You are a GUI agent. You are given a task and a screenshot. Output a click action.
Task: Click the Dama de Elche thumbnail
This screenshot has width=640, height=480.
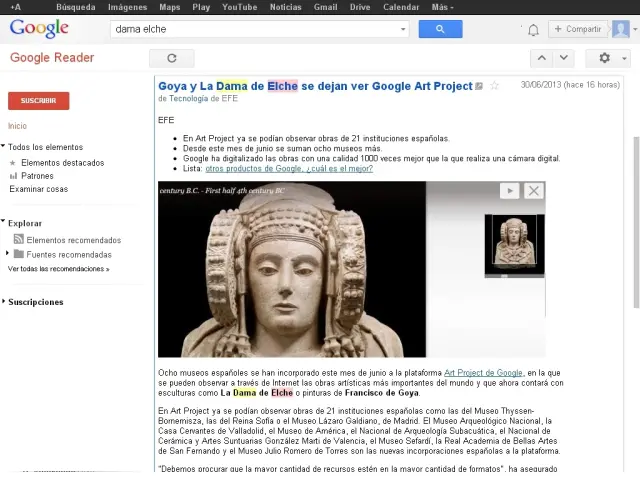click(x=515, y=243)
